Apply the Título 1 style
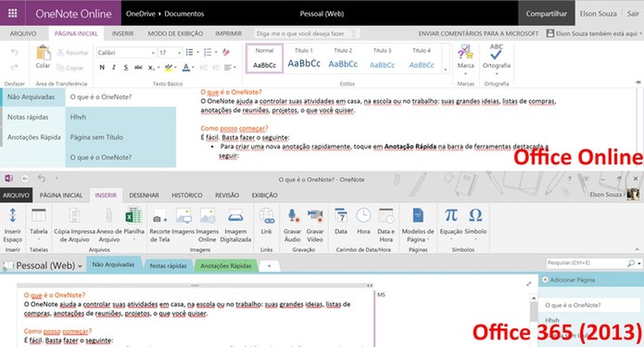The width and height of the screenshot is (644, 347). tap(304, 58)
